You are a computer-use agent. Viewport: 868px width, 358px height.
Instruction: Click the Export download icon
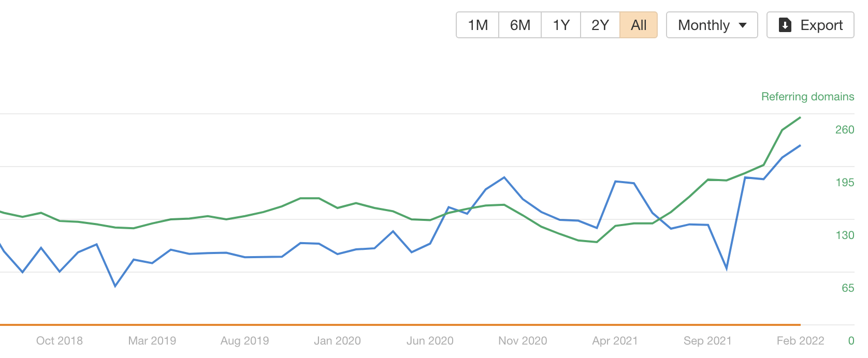[785, 25]
